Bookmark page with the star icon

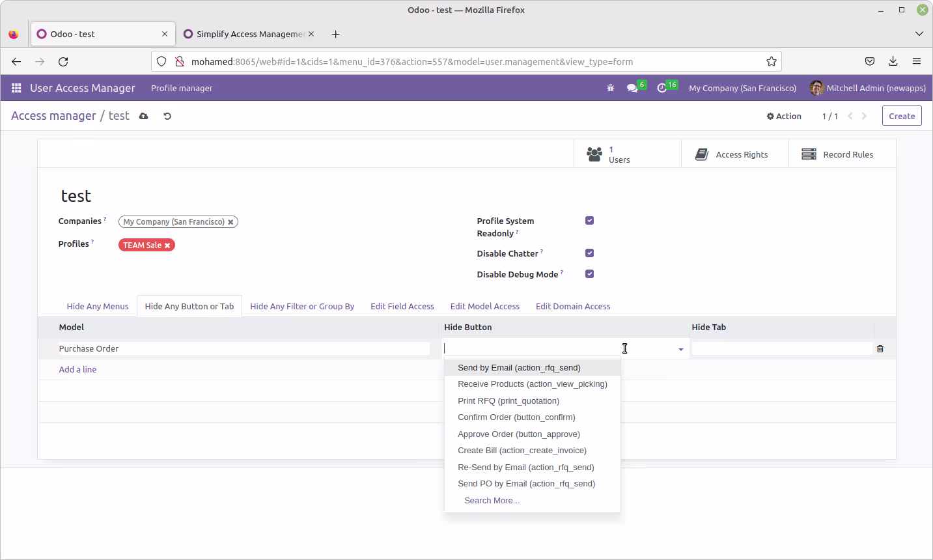pos(772,61)
